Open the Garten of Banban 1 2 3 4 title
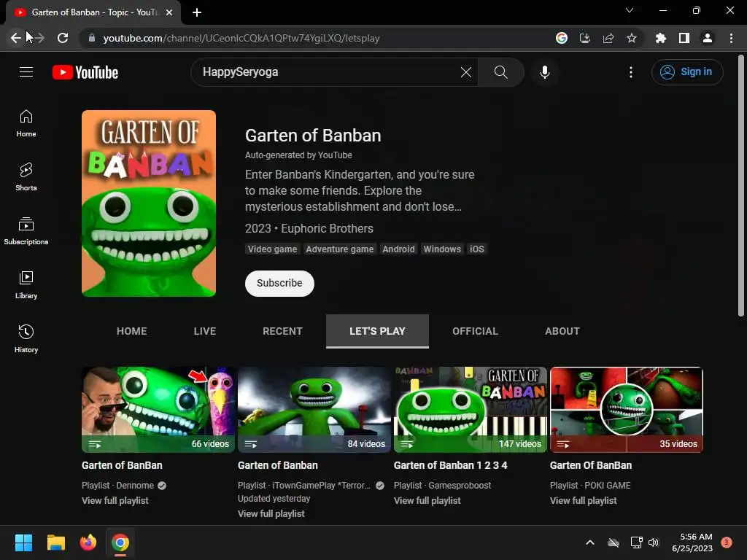747x560 pixels. tap(451, 465)
